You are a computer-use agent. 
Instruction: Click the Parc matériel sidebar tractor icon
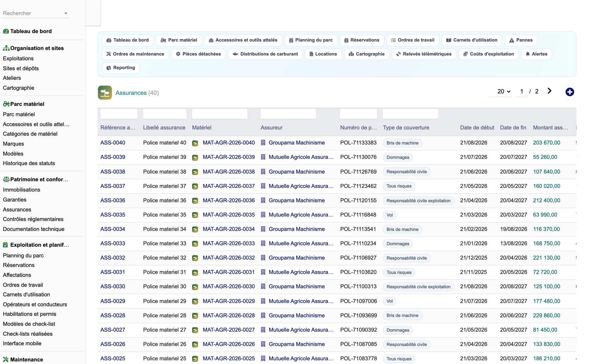[x=6, y=104]
